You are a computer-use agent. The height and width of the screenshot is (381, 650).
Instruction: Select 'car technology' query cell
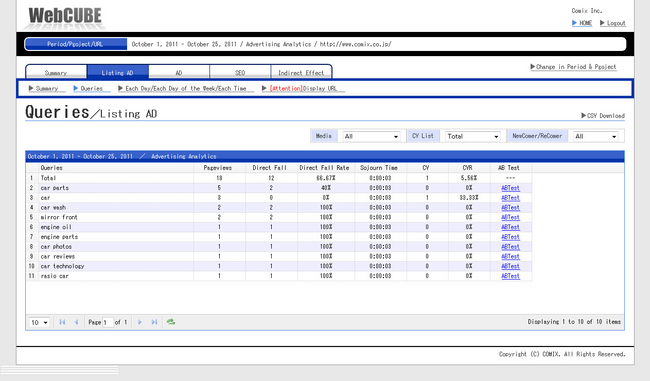click(116, 266)
